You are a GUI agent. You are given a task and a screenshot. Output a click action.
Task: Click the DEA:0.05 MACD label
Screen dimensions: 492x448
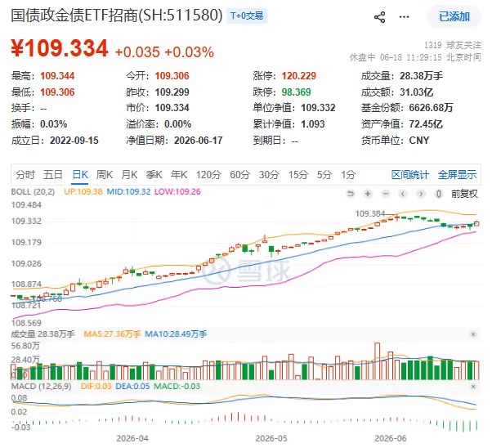click(132, 386)
